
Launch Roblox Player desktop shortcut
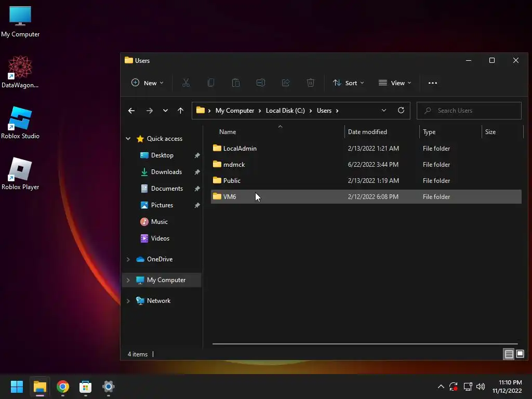[x=20, y=174]
